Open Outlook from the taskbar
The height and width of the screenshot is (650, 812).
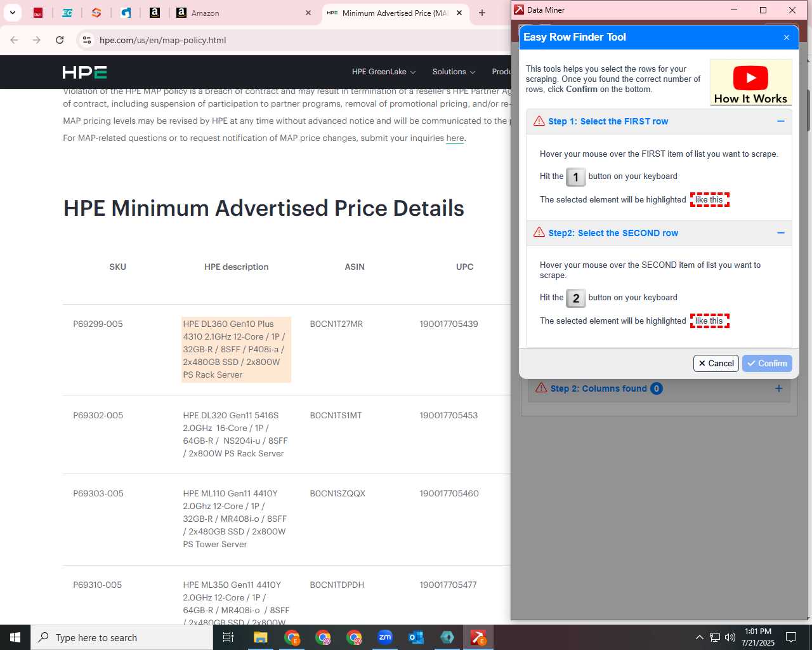[x=416, y=637]
